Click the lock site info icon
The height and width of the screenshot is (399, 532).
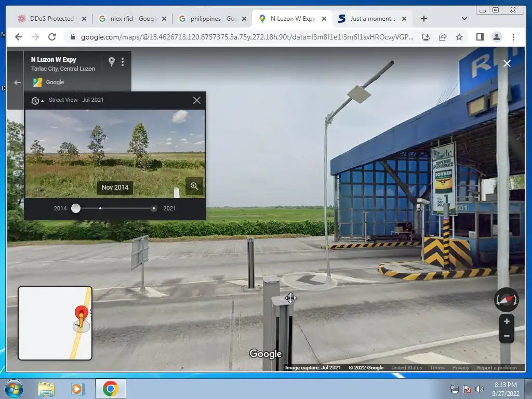(72, 37)
